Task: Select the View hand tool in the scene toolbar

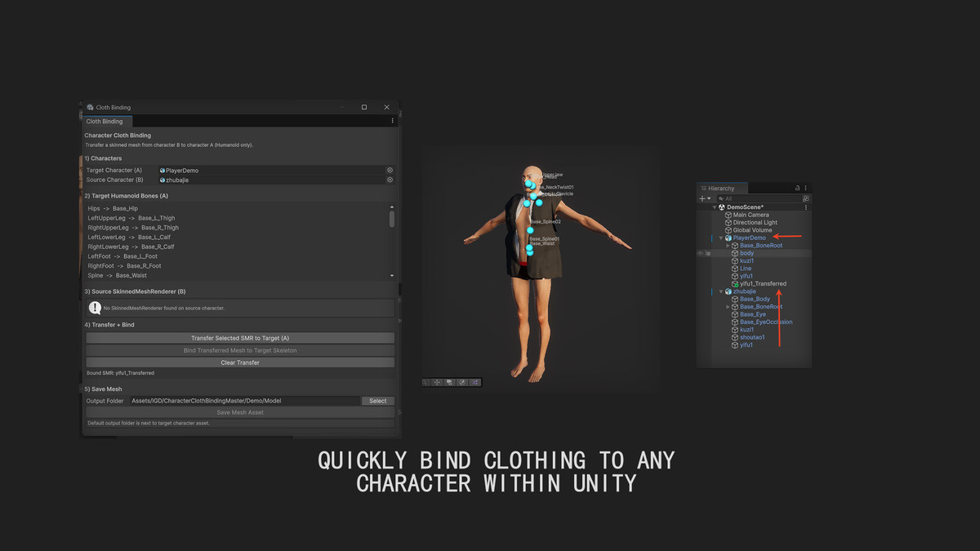Action: click(425, 381)
